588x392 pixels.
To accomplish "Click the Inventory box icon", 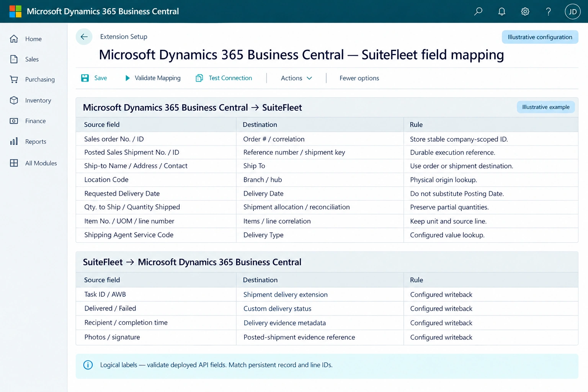I will (x=14, y=100).
